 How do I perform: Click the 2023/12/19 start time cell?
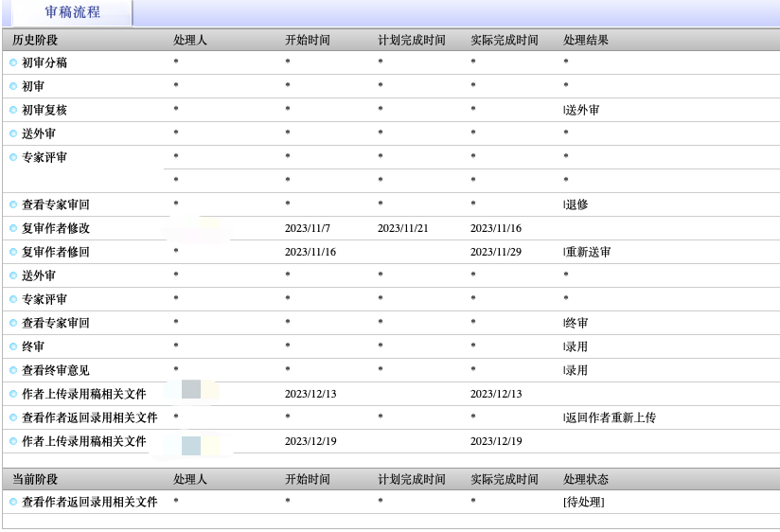[310, 441]
